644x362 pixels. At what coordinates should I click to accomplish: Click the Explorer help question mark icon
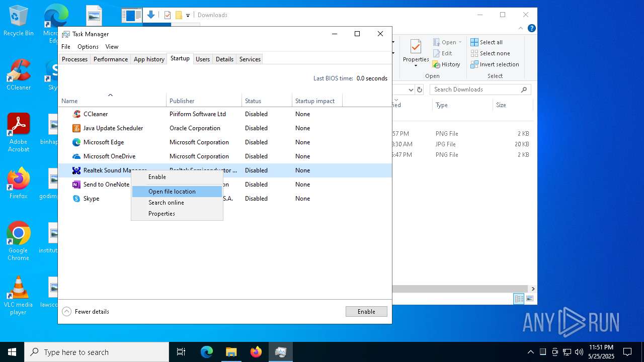pyautogui.click(x=531, y=29)
